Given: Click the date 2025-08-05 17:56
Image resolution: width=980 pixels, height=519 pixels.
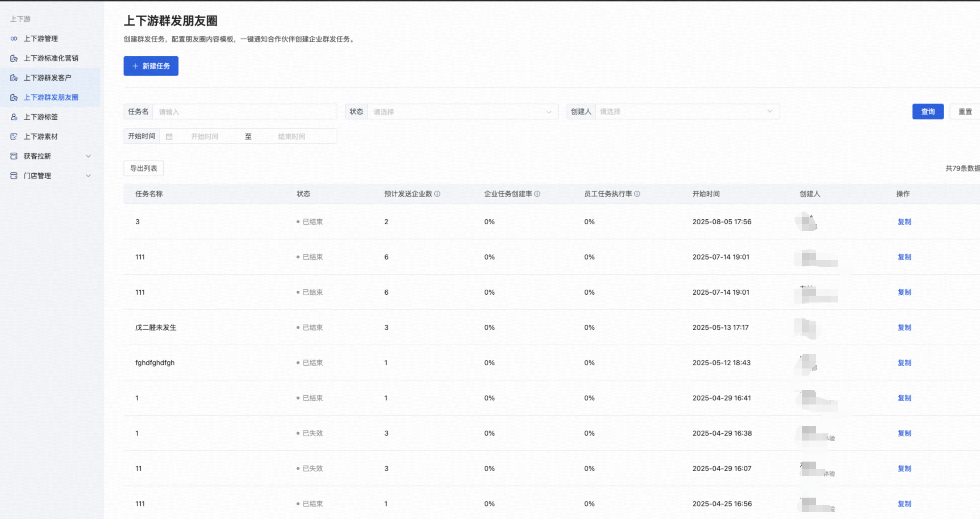Looking at the screenshot, I should [x=722, y=222].
